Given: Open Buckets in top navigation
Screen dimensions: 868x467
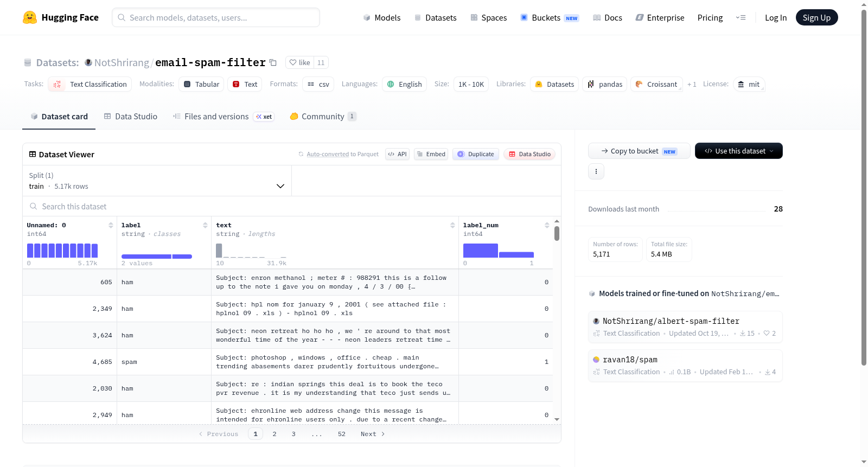Looking at the screenshot, I should 550,18.
